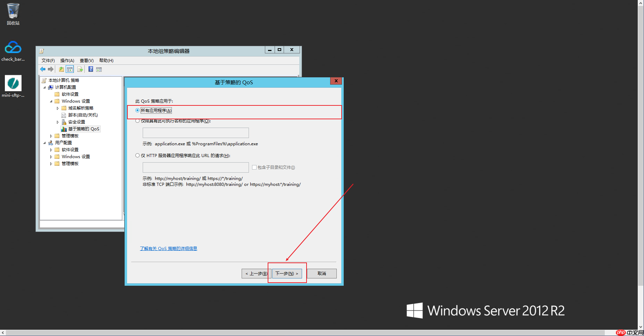
Task: Click the export list toolbar icon
Action: [80, 69]
